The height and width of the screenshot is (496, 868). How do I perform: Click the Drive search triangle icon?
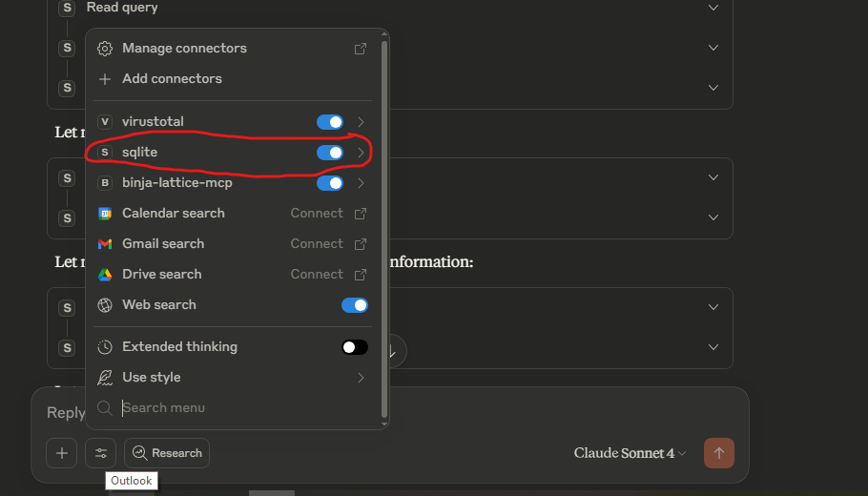pyautogui.click(x=105, y=275)
